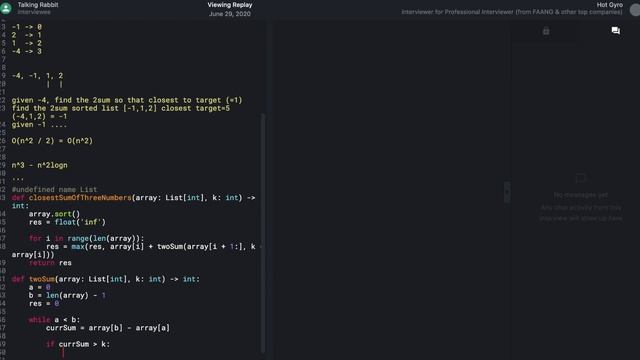Click the '-4, -1, 1, 2' sorted list line
Viewport: 640px width, 360px height.
point(37,76)
